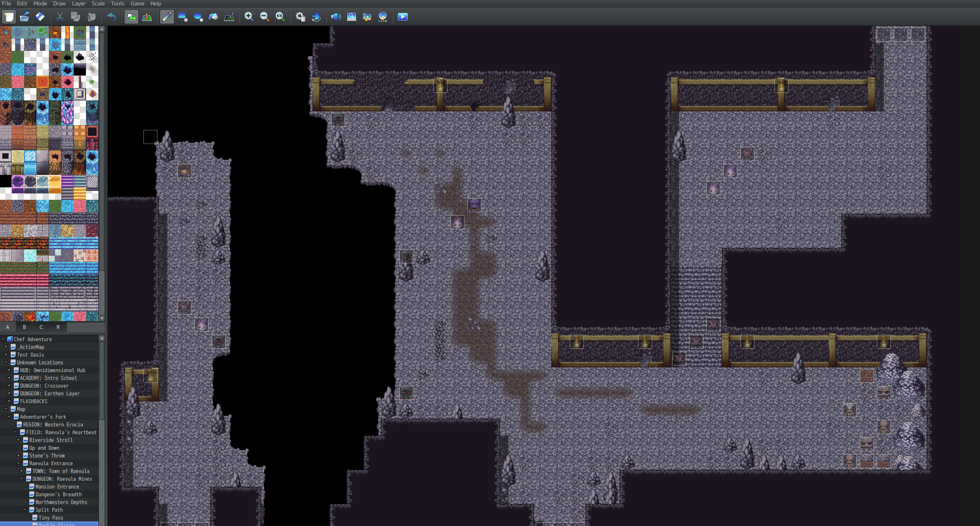Open the Database gear icon
Viewport: 980px width, 526px height.
tap(300, 17)
